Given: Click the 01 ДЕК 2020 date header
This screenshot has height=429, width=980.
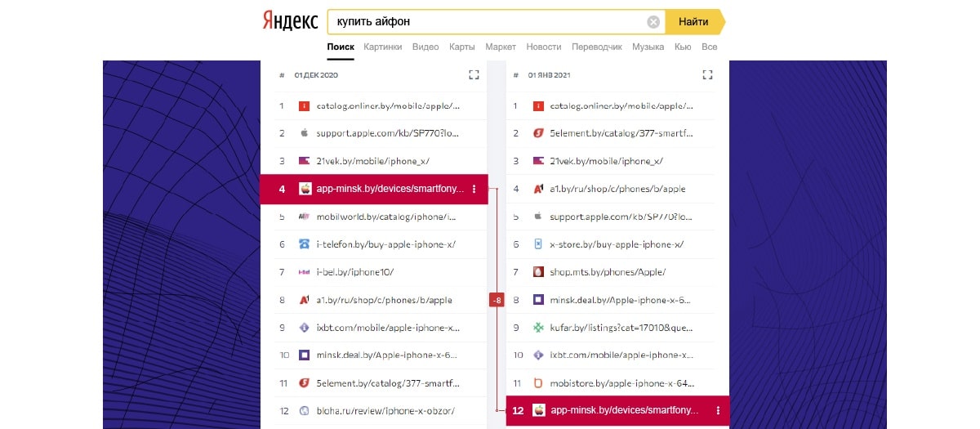Looking at the screenshot, I should pyautogui.click(x=316, y=75).
